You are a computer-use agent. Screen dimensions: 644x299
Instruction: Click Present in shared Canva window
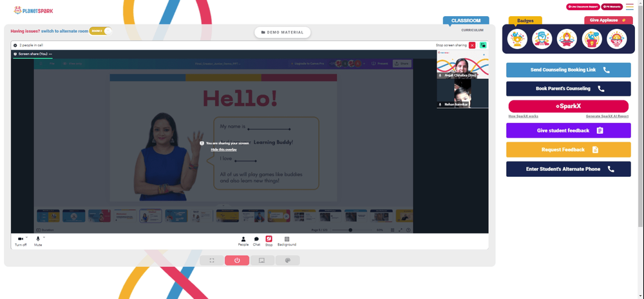pos(380,64)
